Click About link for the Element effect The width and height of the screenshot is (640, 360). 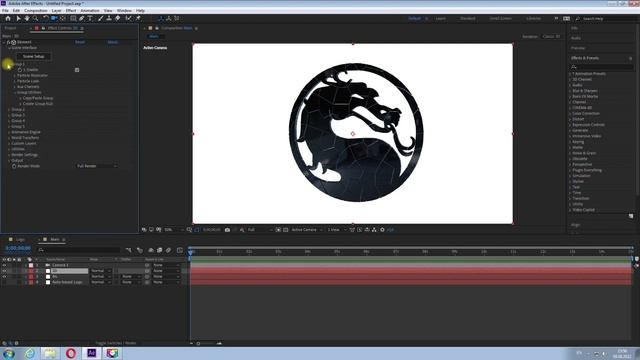[x=113, y=42]
